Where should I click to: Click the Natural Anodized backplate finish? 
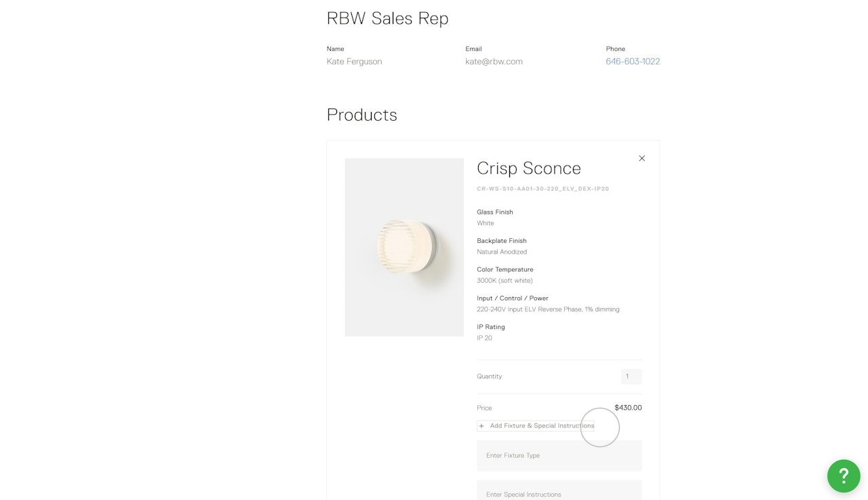[502, 252]
